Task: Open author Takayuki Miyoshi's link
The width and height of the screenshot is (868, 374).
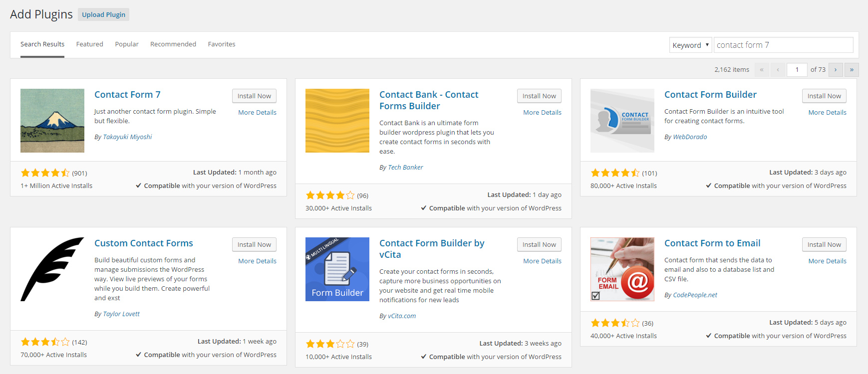Action: (127, 137)
